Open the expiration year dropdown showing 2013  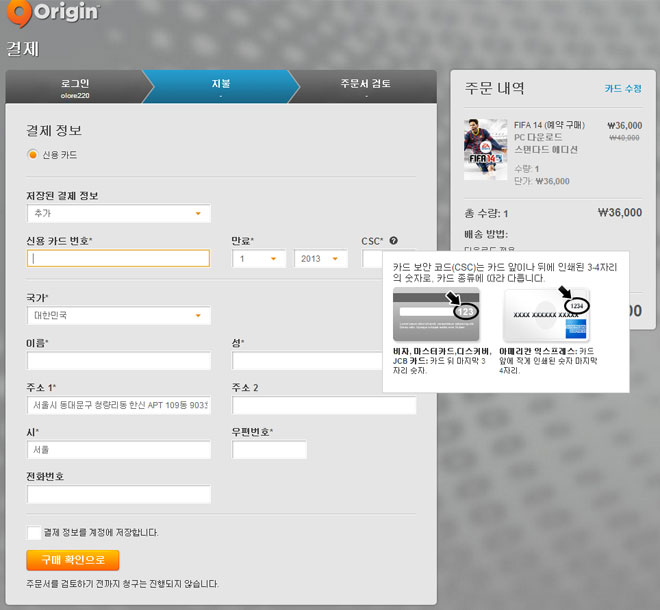321,258
